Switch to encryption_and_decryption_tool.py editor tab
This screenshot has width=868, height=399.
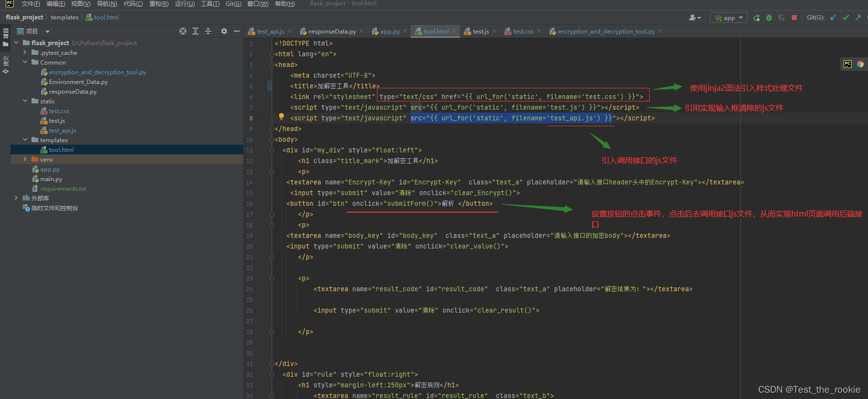point(606,32)
